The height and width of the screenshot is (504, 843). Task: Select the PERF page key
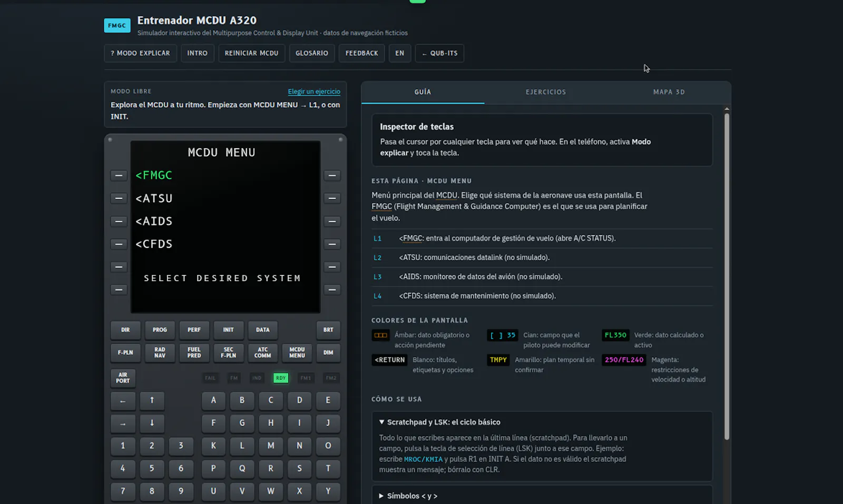(x=194, y=330)
